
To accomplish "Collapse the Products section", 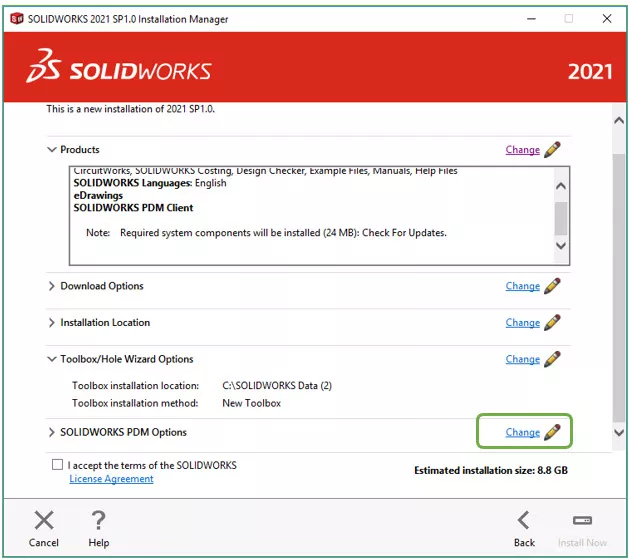I will (52, 150).
